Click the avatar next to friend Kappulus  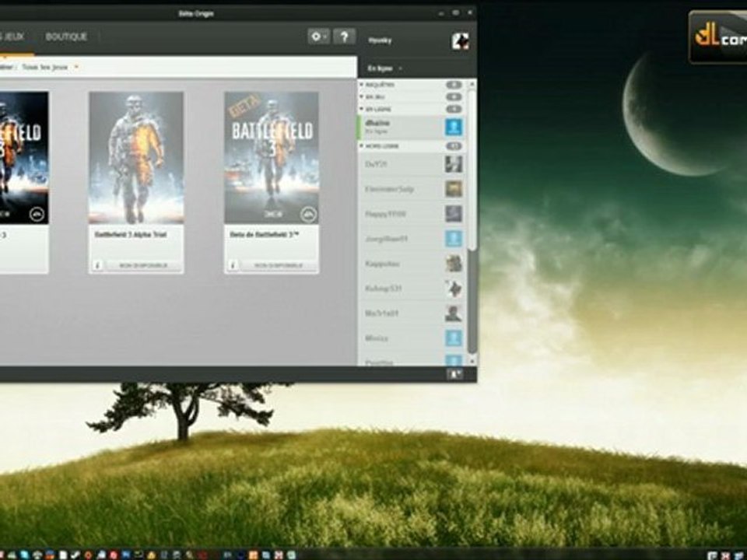[x=454, y=264]
